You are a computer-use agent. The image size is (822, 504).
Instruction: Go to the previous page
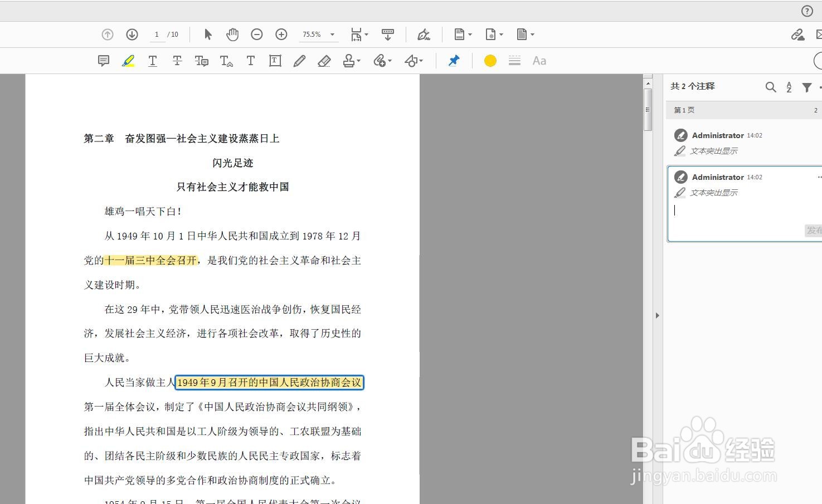click(x=108, y=35)
